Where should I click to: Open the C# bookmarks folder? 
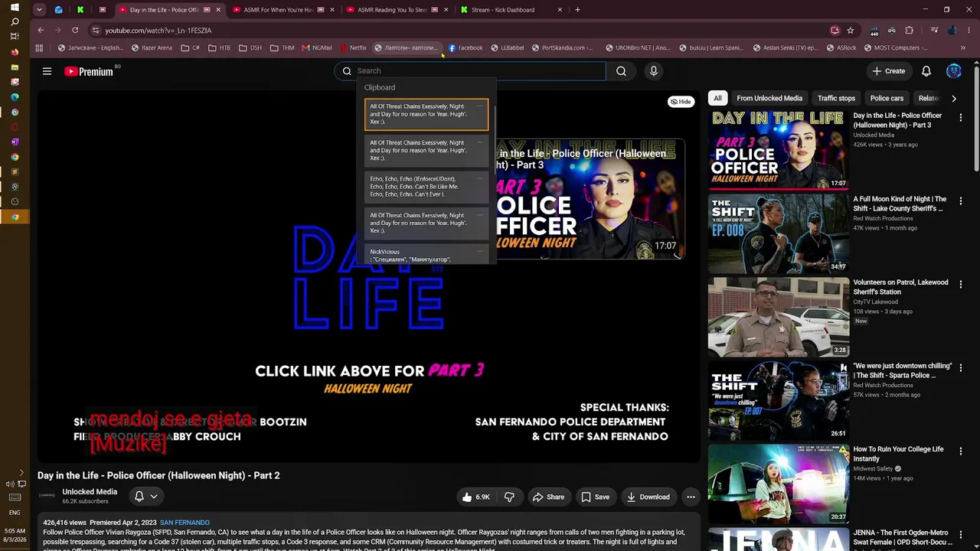pos(191,47)
